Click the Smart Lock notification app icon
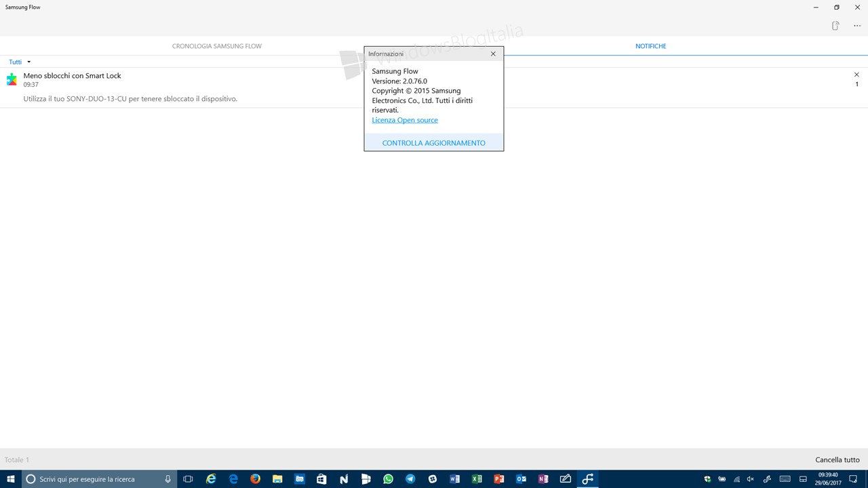Viewport: 868px width, 488px height. point(12,79)
